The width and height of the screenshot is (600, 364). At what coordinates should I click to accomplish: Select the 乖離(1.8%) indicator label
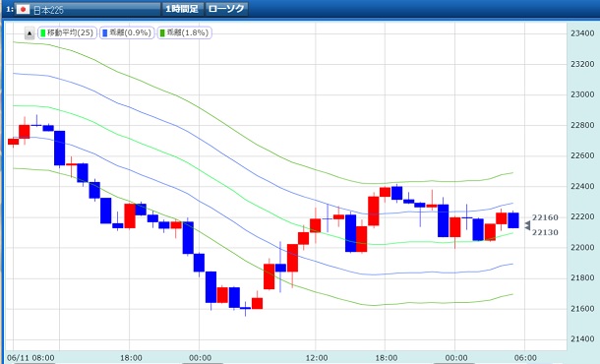(185, 32)
